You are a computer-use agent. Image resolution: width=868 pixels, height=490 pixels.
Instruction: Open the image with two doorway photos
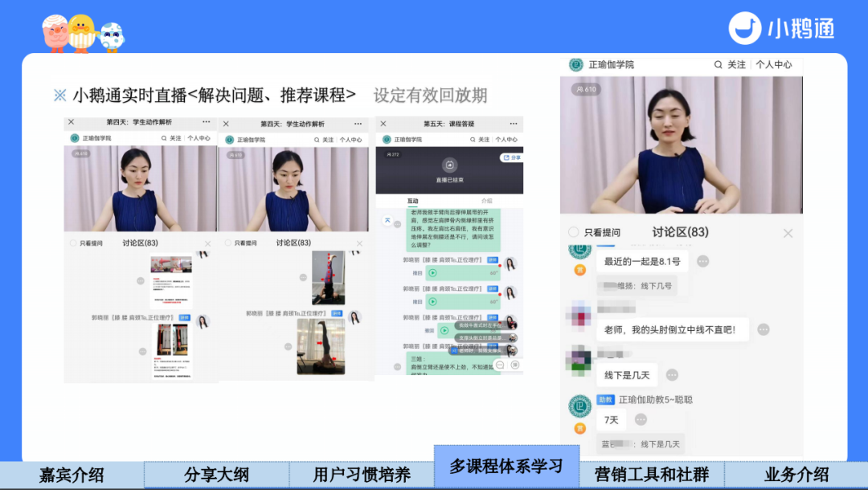pyautogui.click(x=172, y=351)
